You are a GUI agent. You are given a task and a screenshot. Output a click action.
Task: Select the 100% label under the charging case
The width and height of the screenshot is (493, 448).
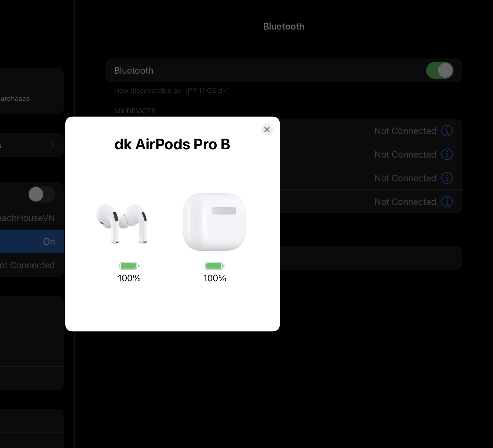coord(215,278)
